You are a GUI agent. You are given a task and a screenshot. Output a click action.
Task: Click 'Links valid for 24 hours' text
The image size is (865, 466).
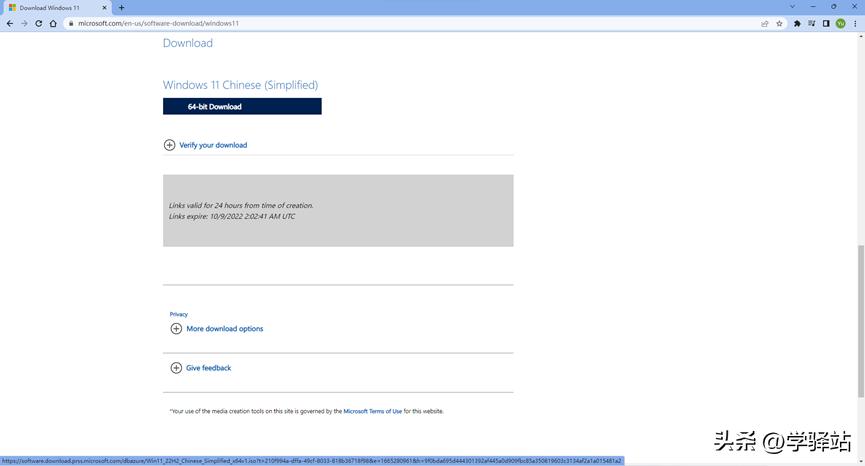pos(241,206)
